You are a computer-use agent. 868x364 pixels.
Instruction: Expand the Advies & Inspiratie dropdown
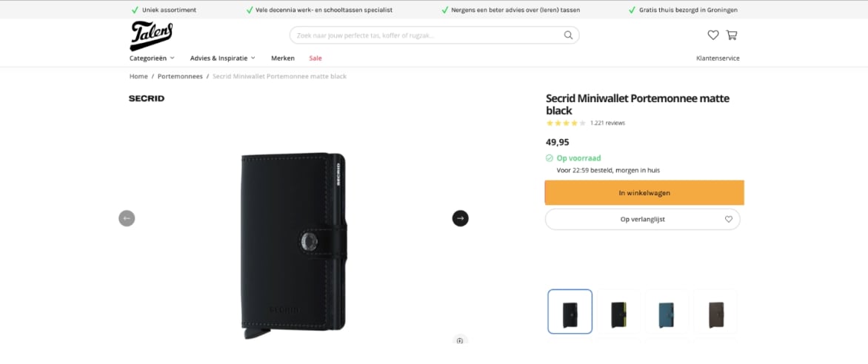222,58
